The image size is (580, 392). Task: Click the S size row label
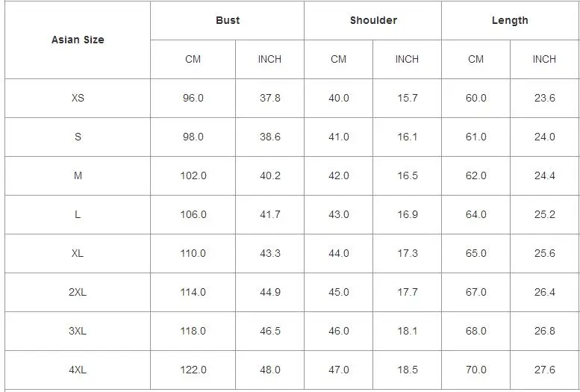tap(78, 137)
